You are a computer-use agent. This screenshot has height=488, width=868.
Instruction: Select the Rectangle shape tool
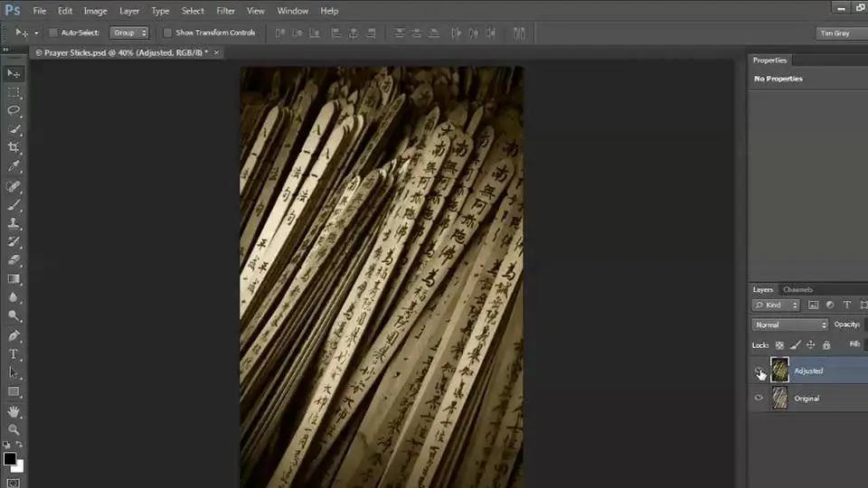pyautogui.click(x=14, y=391)
